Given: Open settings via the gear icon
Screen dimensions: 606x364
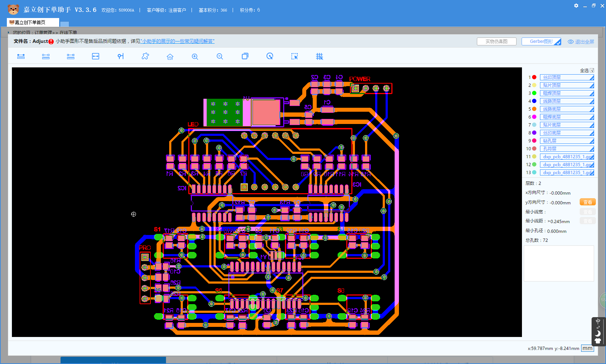Looking at the screenshot, I should click(x=576, y=6).
